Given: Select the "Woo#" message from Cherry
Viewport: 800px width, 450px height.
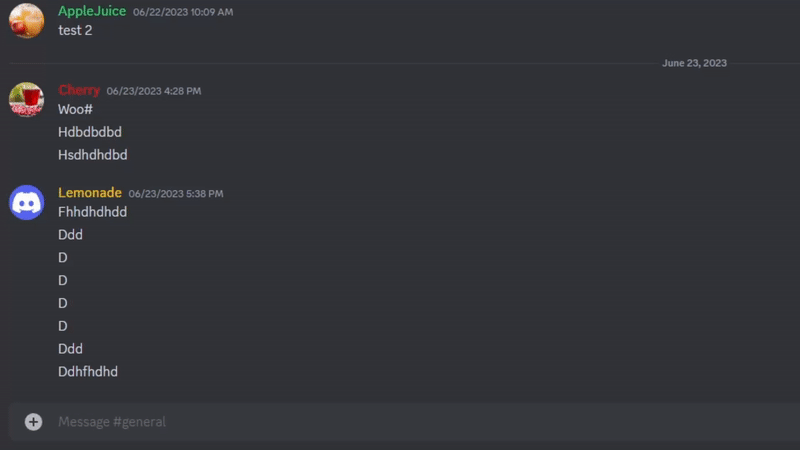Looking at the screenshot, I should click(75, 109).
